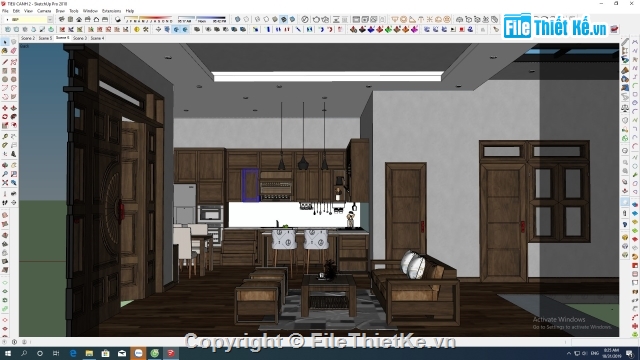640x360 pixels.
Task: Switch to Top view
Action: click(x=70, y=19)
